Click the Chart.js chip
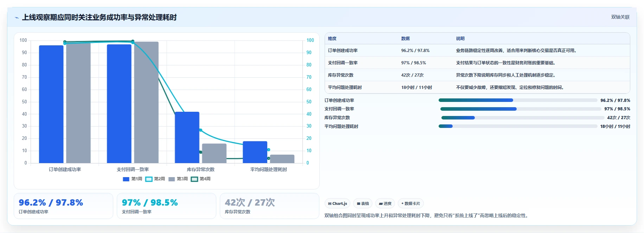 [x=337, y=203]
